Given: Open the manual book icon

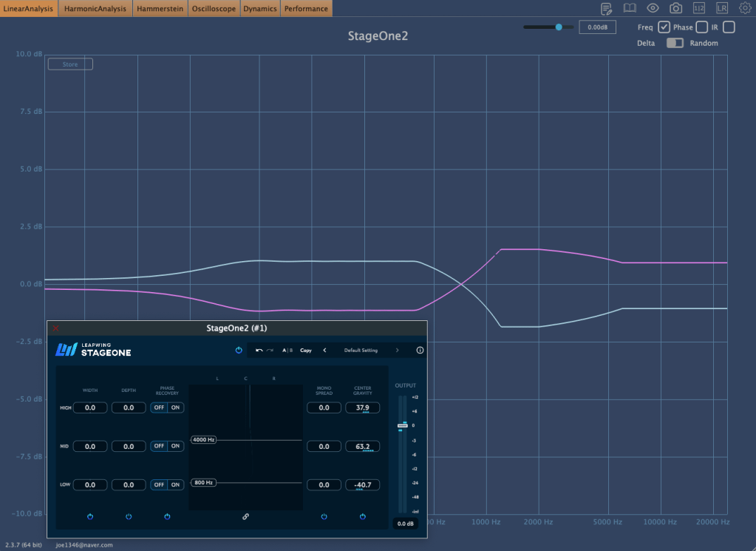Looking at the screenshot, I should (x=630, y=8).
